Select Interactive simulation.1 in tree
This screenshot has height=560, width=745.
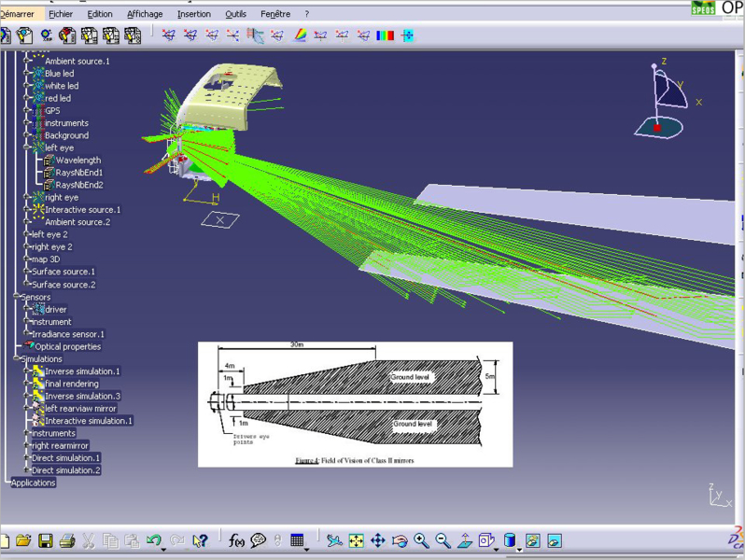point(89,421)
